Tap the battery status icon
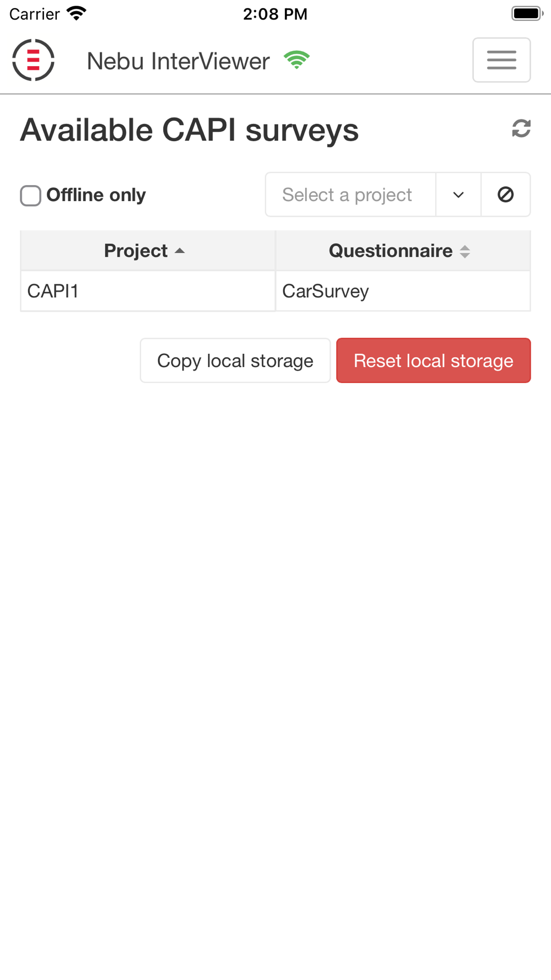551x980 pixels. [x=526, y=14]
